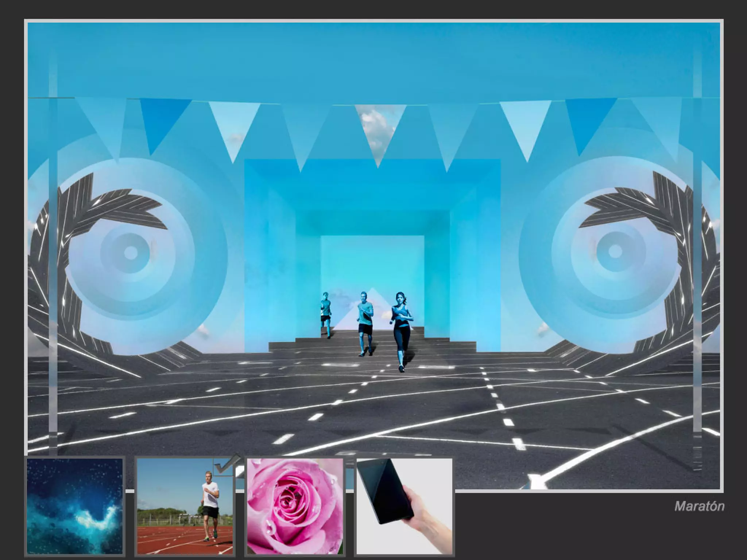The width and height of the screenshot is (747, 560).
Task: Pick the pink rose thumbnail
Action: pyautogui.click(x=295, y=506)
